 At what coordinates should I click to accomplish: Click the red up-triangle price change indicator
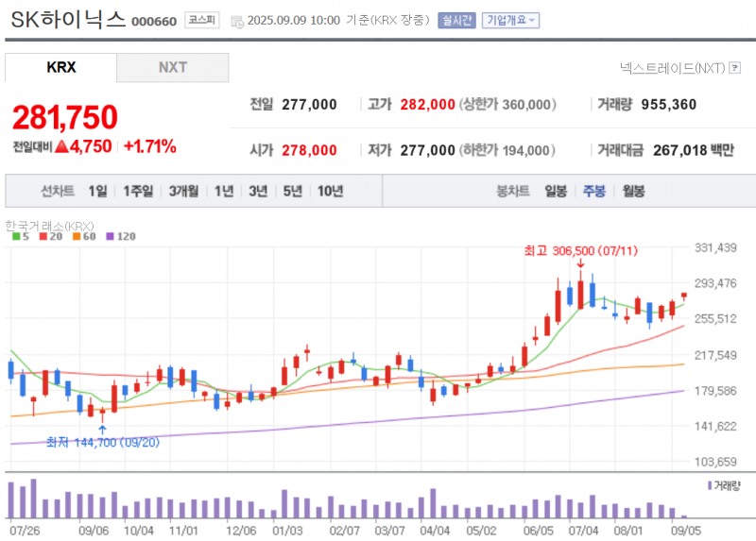click(x=61, y=146)
